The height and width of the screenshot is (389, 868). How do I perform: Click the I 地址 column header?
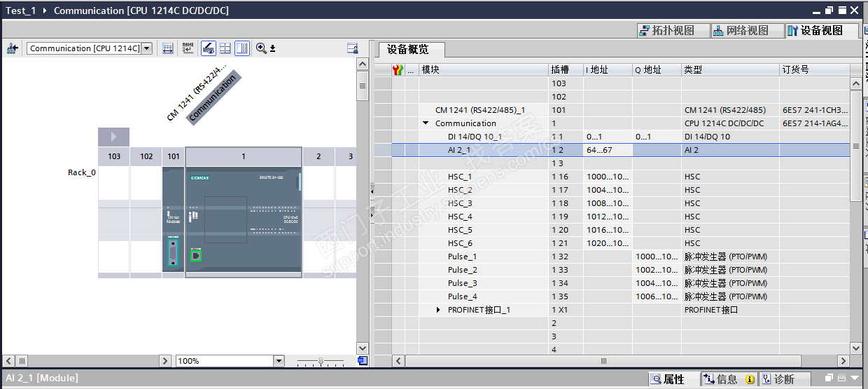click(608, 69)
